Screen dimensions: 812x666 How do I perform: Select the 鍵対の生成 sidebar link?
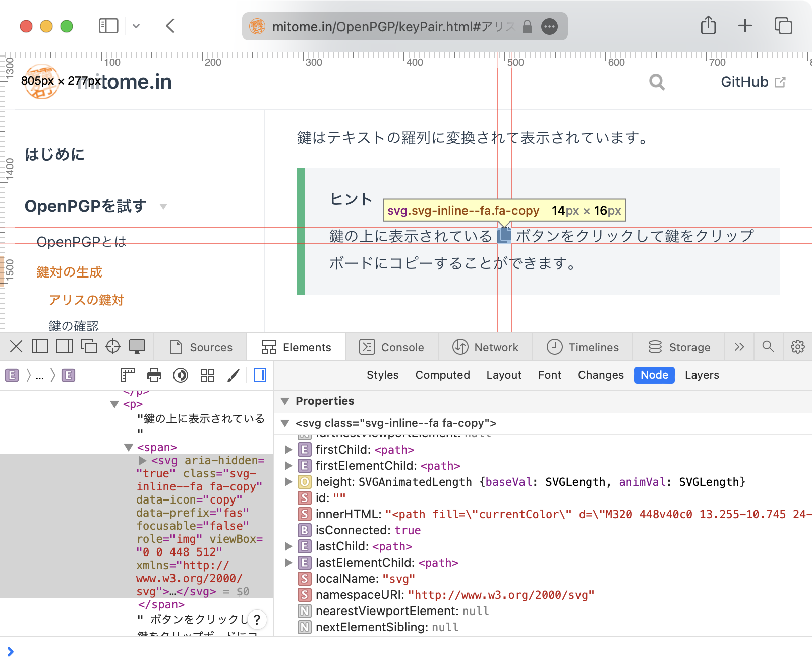coord(70,272)
